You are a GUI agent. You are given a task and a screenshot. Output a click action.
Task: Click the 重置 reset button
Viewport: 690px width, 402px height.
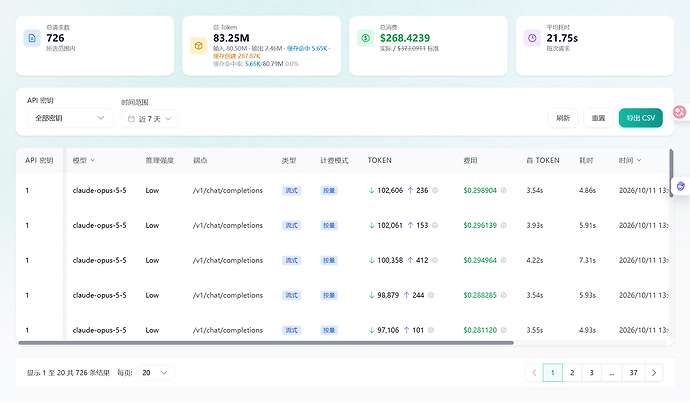coord(598,118)
